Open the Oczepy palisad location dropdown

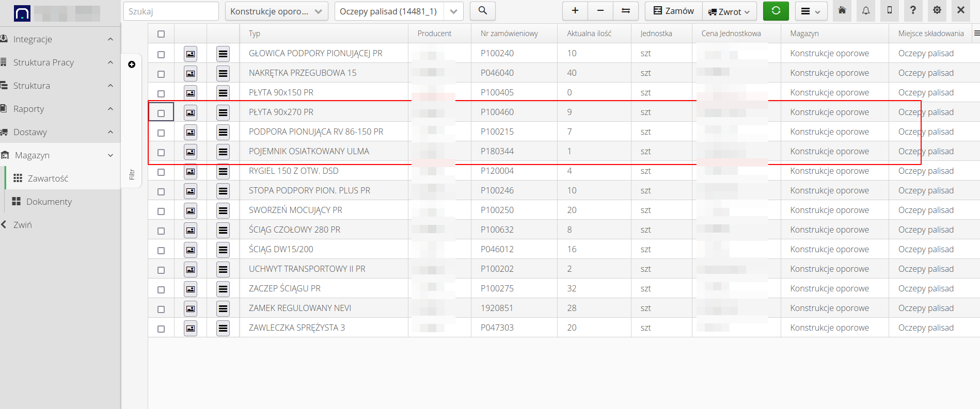pos(398,11)
